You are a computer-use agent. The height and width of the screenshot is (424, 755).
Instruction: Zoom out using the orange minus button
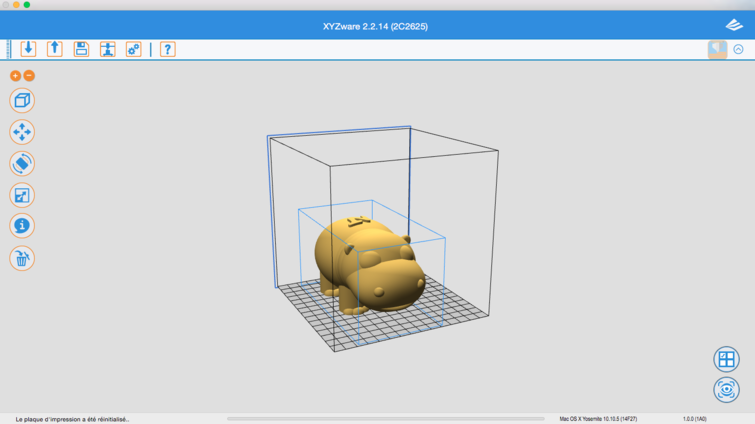point(29,76)
